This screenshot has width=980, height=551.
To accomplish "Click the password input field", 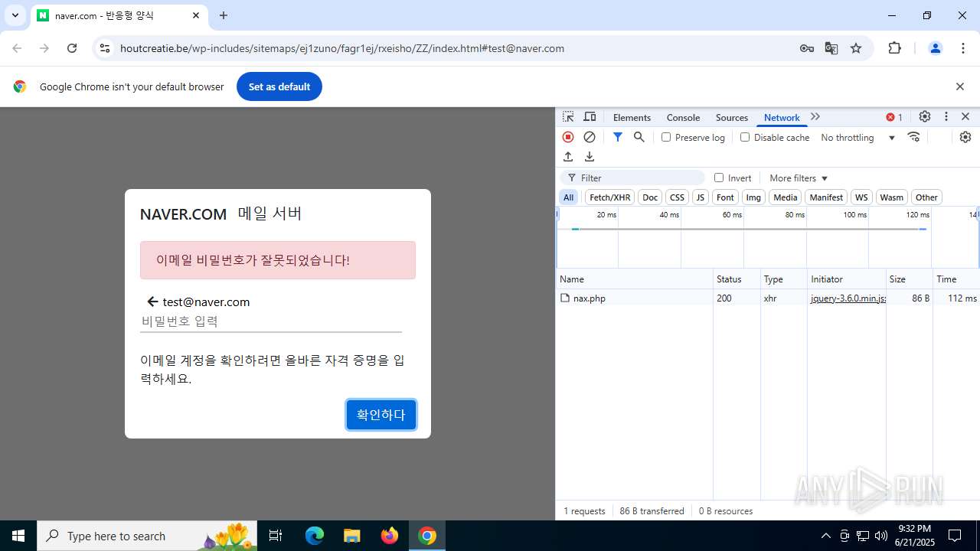I will point(271,321).
